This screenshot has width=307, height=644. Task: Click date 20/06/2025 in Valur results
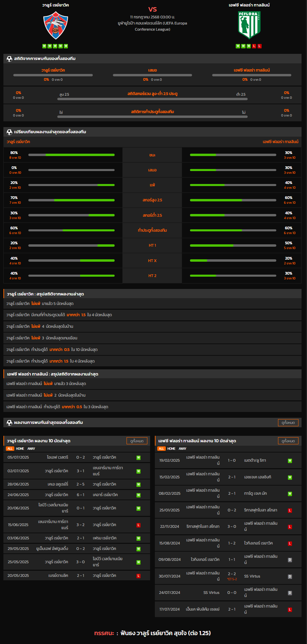click(x=18, y=508)
